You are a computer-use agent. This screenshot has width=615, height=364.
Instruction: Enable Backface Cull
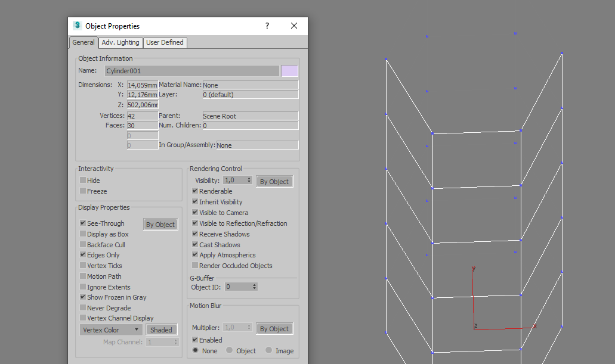83,244
